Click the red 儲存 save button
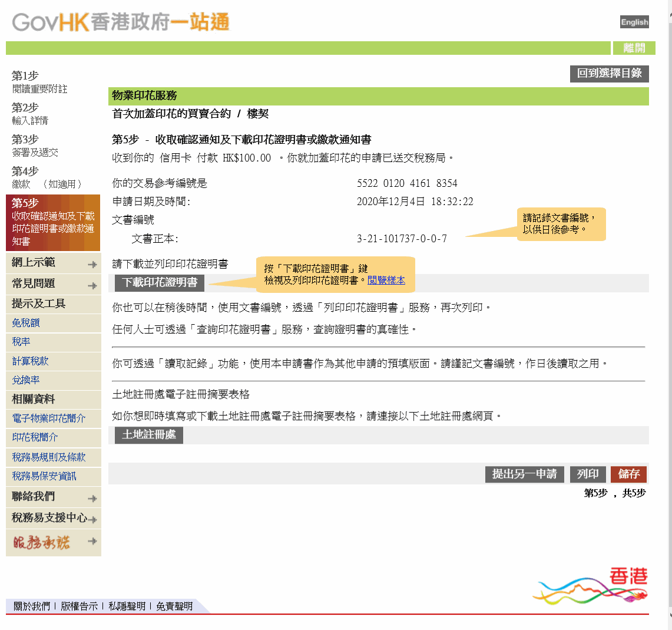 click(x=629, y=474)
